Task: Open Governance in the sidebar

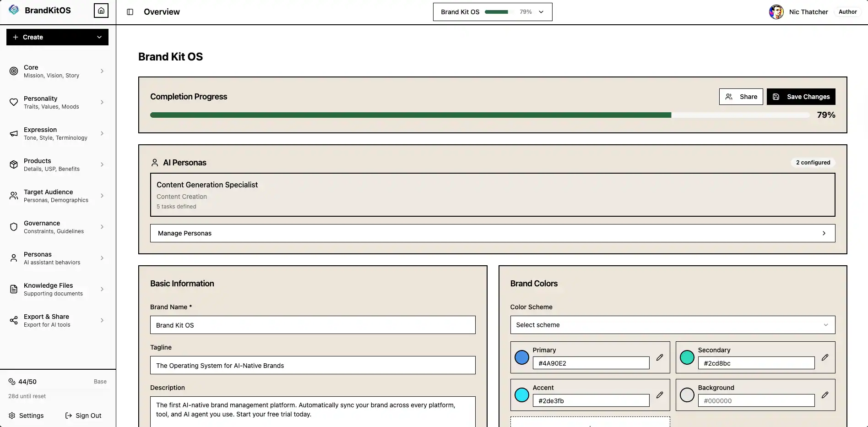Action: point(57,227)
